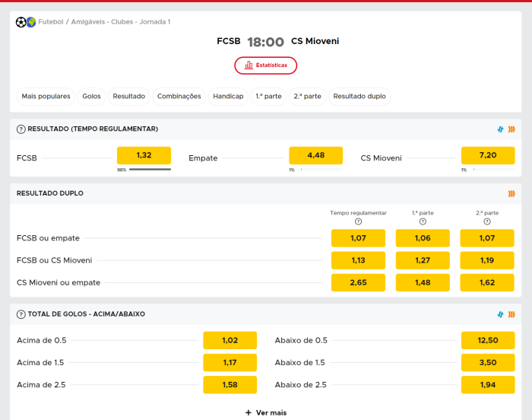This screenshot has width=532, height=420.
Task: Click the FCSB 98% bet distribution bar
Action: pos(150,169)
